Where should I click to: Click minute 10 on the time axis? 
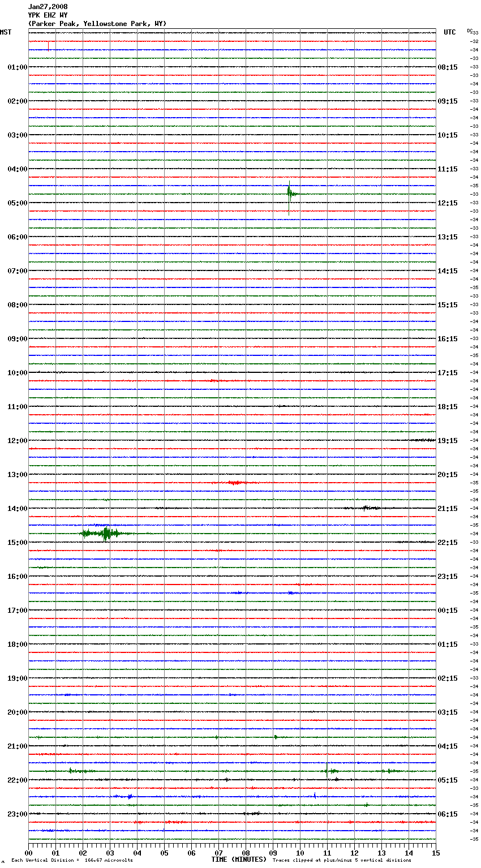(300, 853)
